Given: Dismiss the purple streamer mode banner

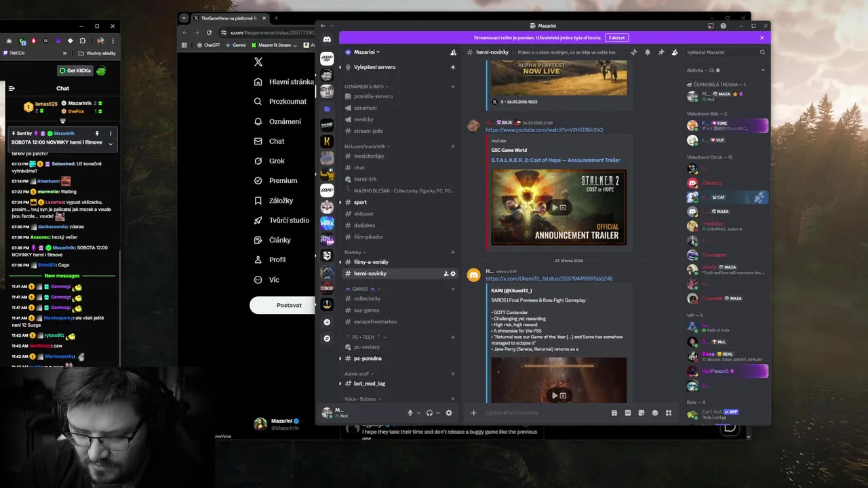Looking at the screenshot, I should pos(762,38).
